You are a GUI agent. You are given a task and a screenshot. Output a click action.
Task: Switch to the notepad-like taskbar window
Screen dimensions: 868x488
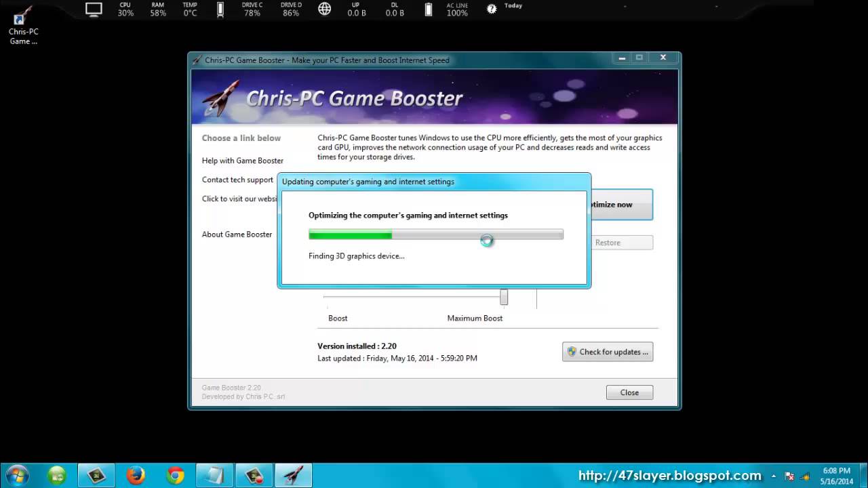tap(214, 475)
